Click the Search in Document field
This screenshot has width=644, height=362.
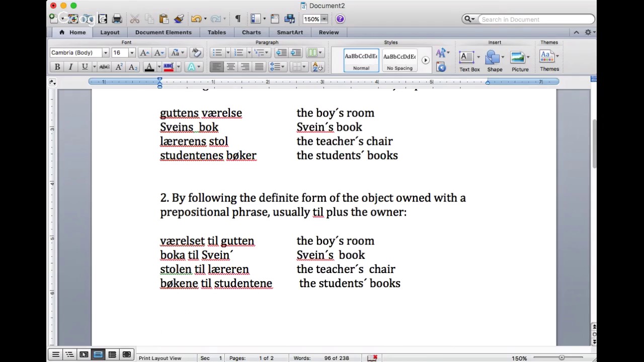pyautogui.click(x=536, y=19)
